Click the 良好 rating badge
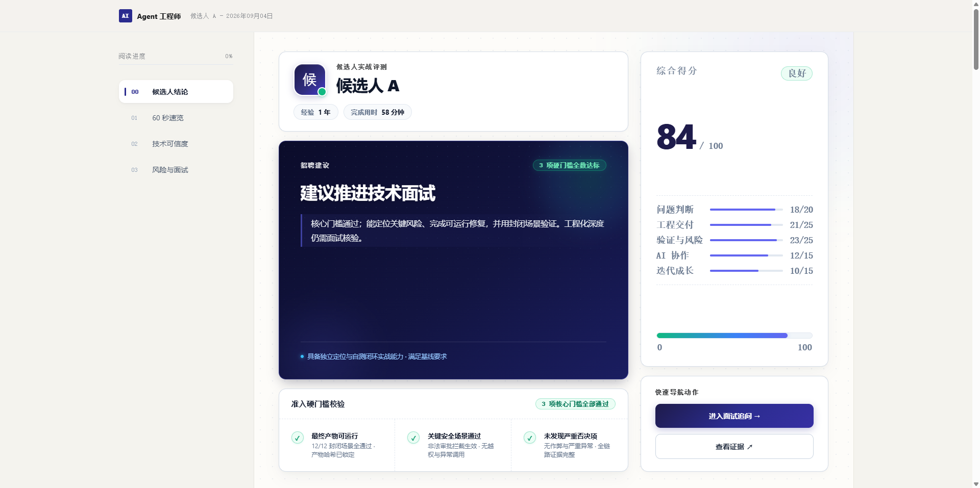Image resolution: width=980 pixels, height=488 pixels. point(797,73)
